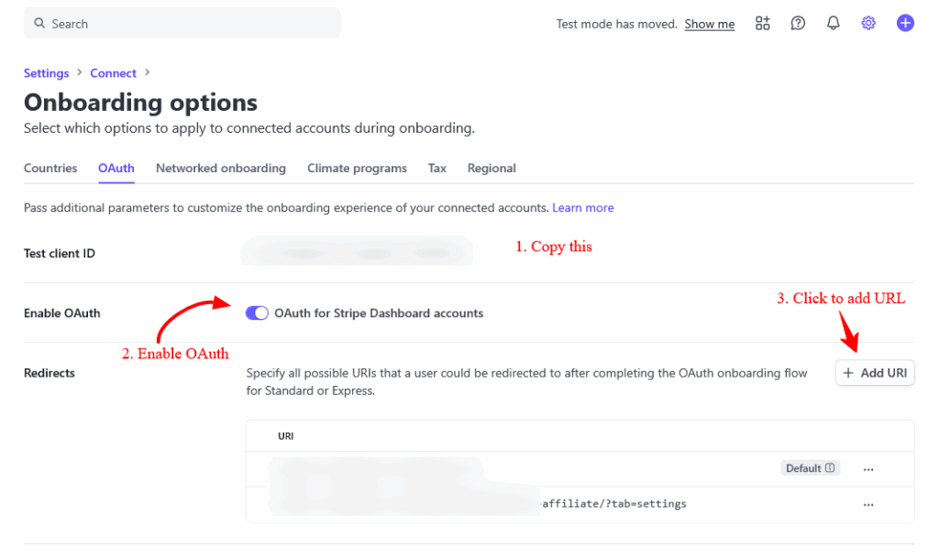This screenshot has width=939, height=560.
Task: Click the chevron after Connect breadcrumb
Action: (148, 73)
